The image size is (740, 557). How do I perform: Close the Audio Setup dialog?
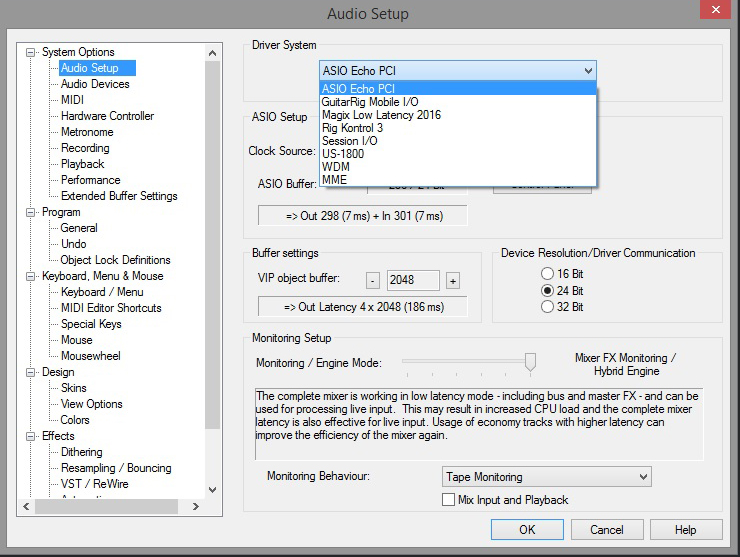point(715,9)
